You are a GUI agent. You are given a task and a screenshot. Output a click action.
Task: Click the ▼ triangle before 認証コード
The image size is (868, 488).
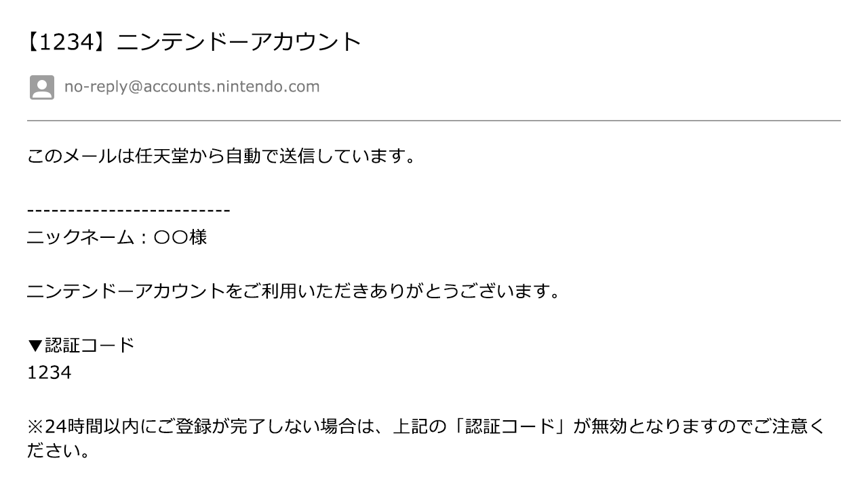coord(35,346)
